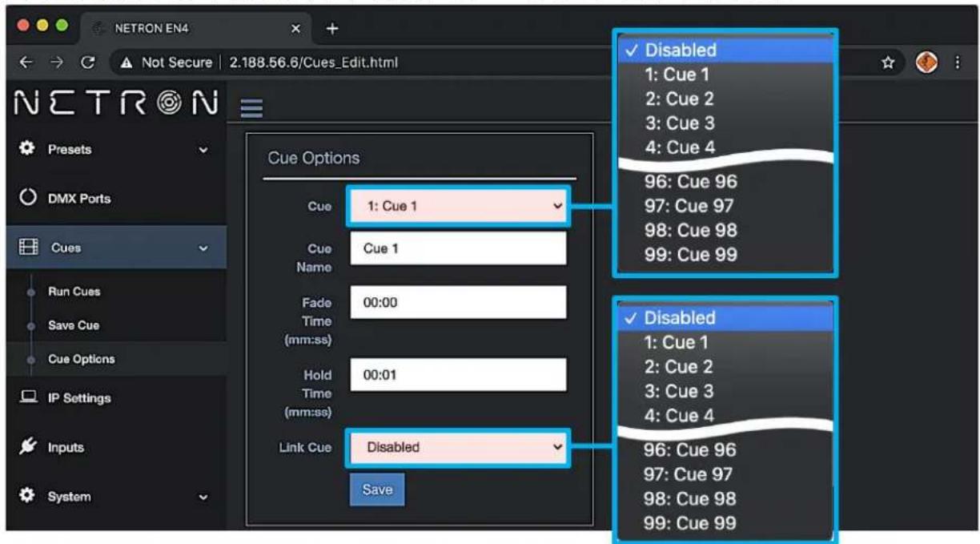Open Inputs section
980x544 pixels.
(66, 447)
